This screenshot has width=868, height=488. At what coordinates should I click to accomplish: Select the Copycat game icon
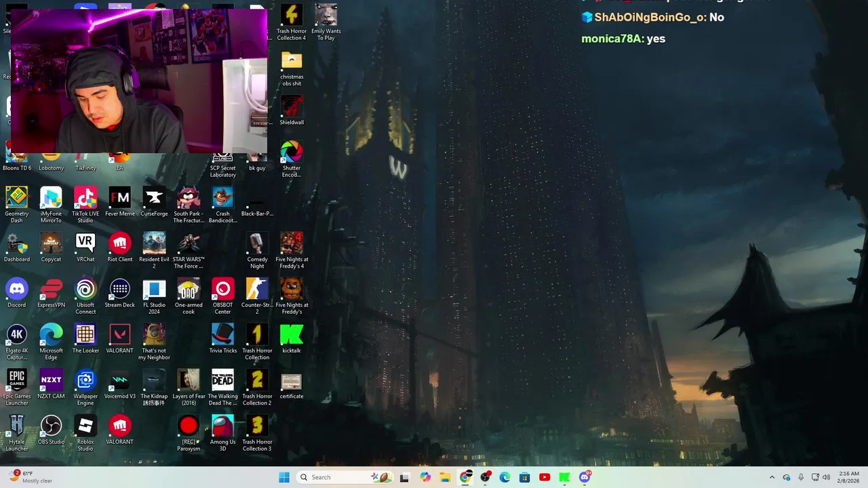(51, 247)
